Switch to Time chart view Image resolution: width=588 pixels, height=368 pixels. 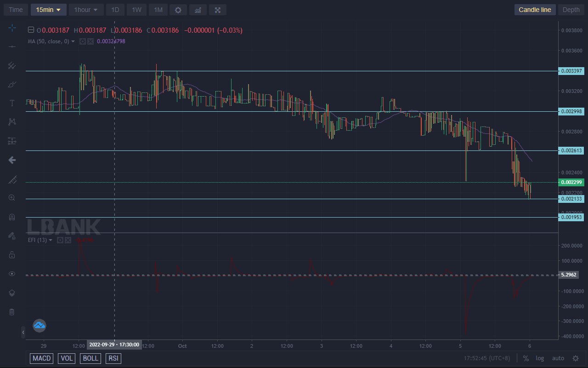[x=16, y=10]
